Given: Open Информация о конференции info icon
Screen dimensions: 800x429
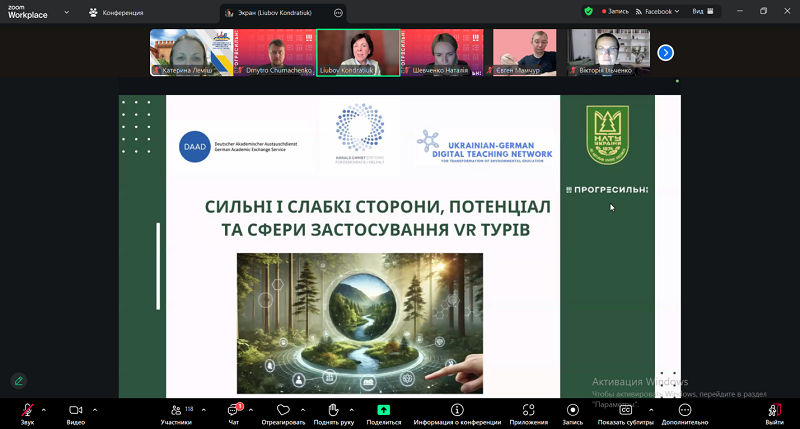Looking at the screenshot, I should point(457,411).
